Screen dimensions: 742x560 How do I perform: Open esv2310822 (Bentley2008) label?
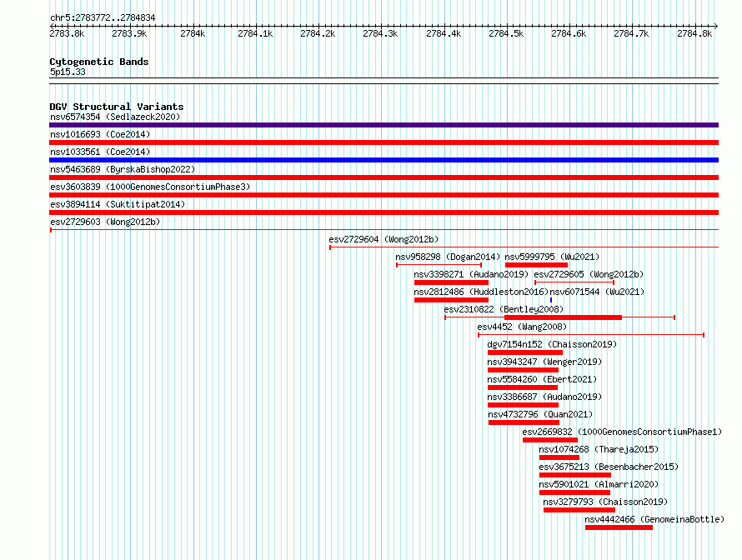point(504,309)
